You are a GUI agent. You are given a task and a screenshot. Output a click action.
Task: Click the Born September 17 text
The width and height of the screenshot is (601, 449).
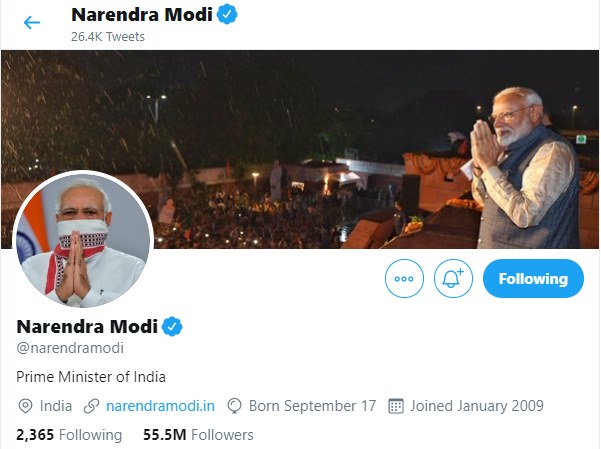312,406
